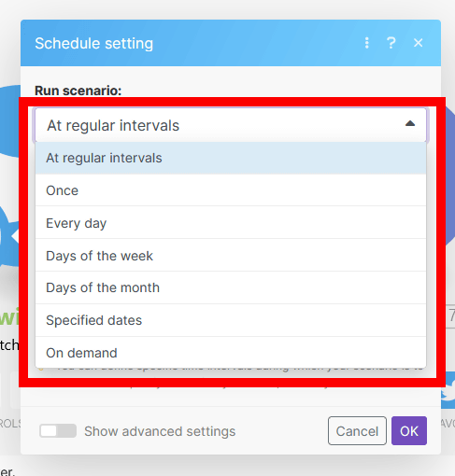This screenshot has width=455, height=476.
Task: Open the three-dot options menu in header
Action: pos(367,43)
